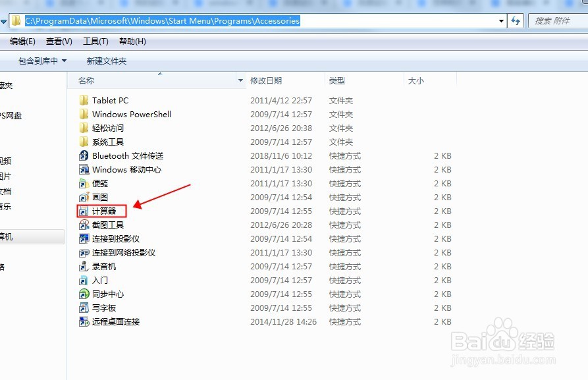Select the Bluetooth 文件传送 shortcut icon
Screen dimensions: 588x380
84,155
